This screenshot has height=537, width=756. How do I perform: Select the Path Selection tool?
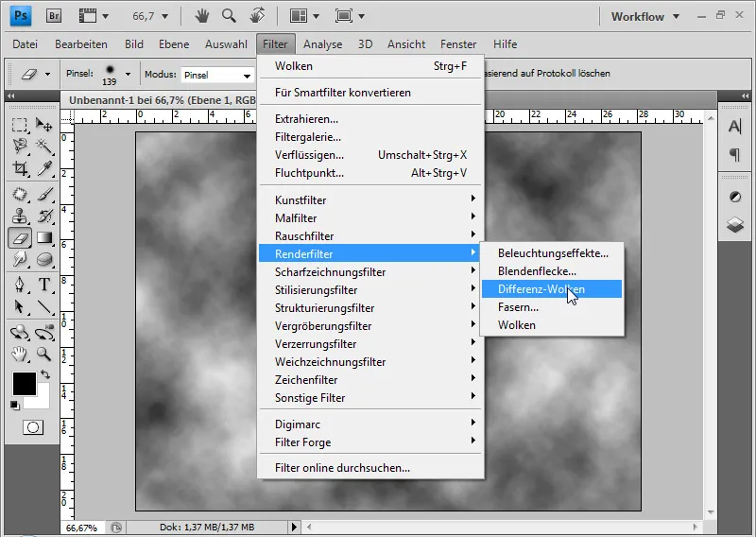pyautogui.click(x=19, y=306)
